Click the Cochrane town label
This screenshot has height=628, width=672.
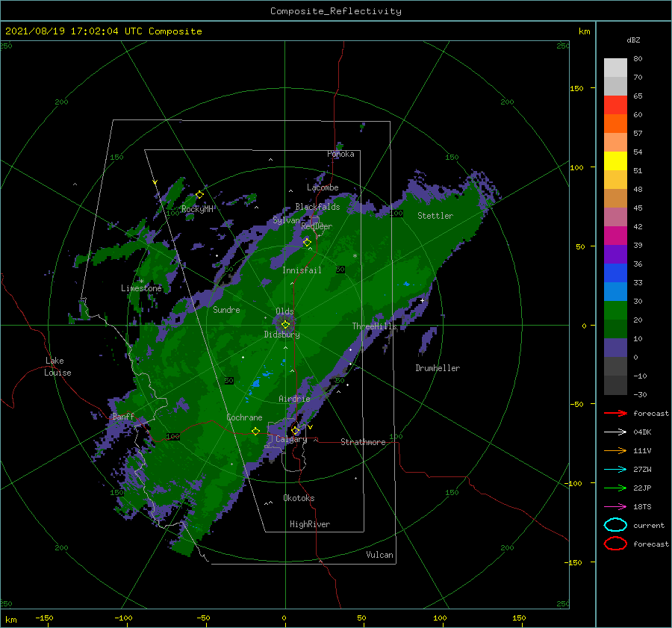coord(244,417)
